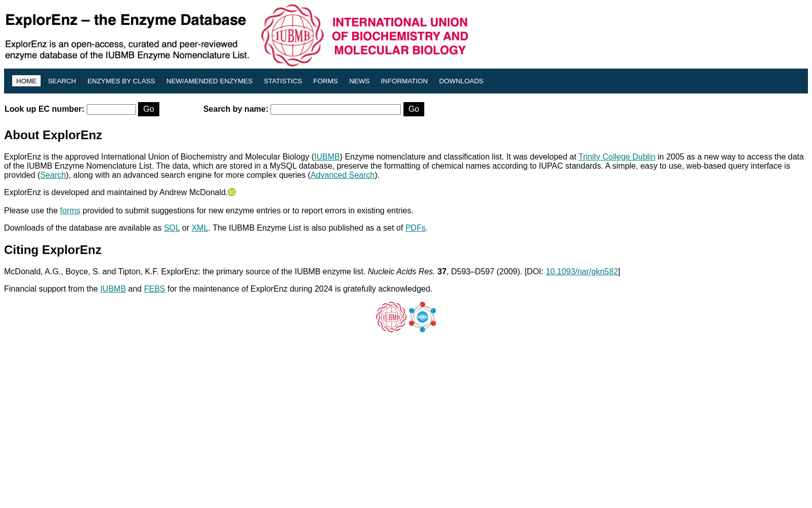The image size is (812, 508).
Task: Follow the IUBMB link in About paragraph
Action: 327,157
